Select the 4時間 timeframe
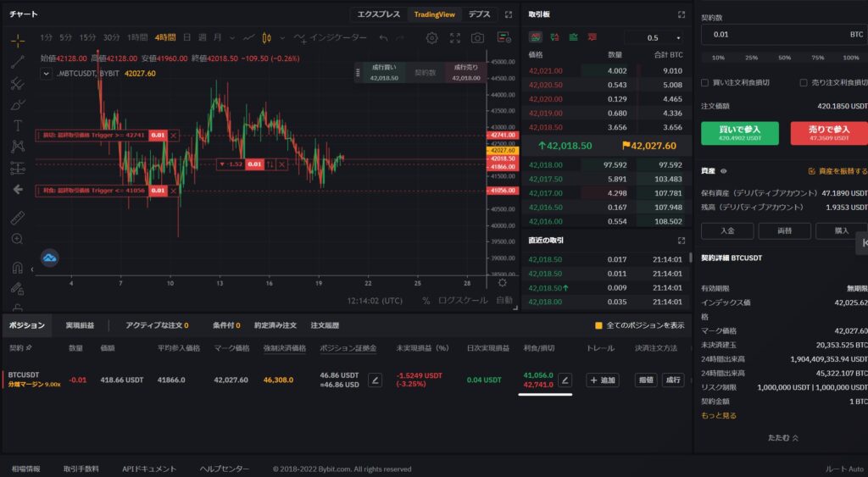Screen dimensions: 868x477 click(165, 37)
